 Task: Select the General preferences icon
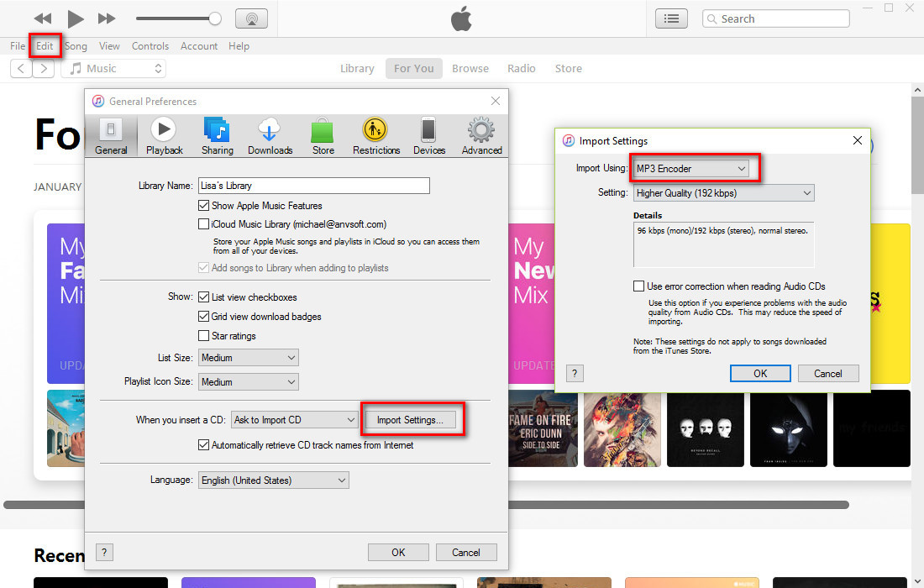[x=111, y=136]
